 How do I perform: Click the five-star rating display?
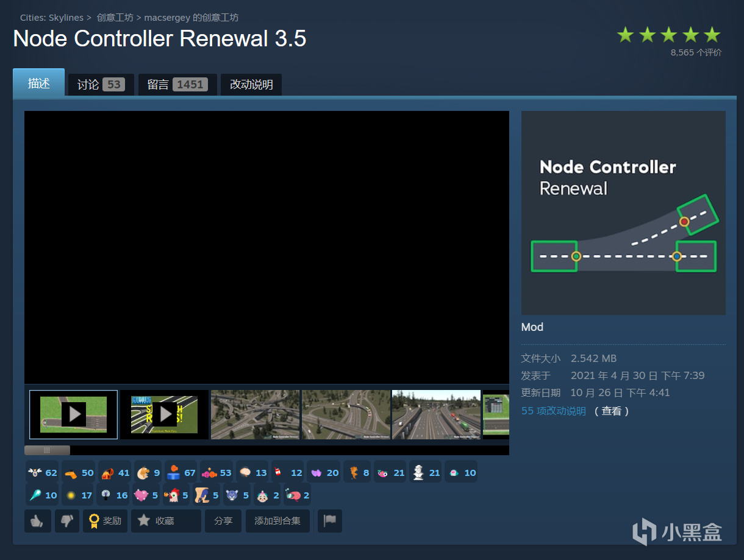668,34
